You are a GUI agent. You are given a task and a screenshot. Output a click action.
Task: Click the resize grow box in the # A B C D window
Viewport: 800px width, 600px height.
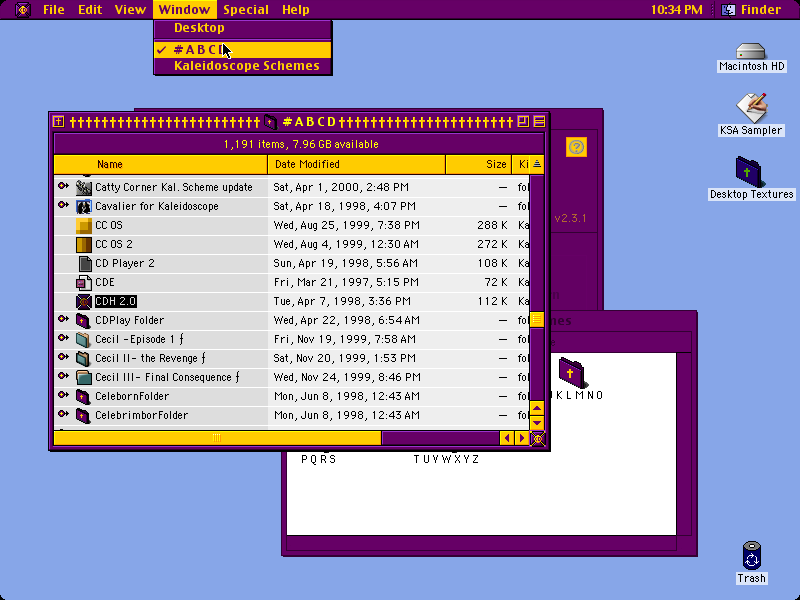pos(537,439)
